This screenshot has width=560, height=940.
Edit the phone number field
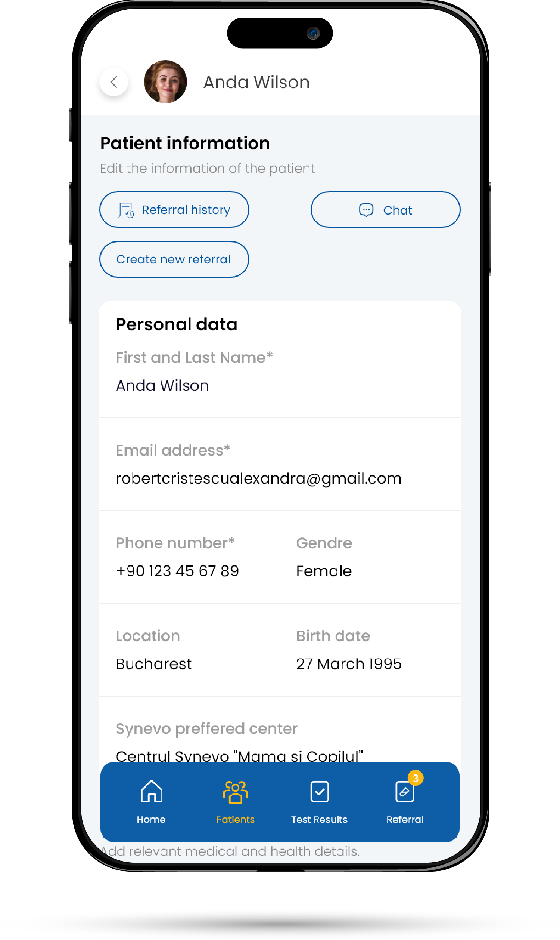coord(177,571)
